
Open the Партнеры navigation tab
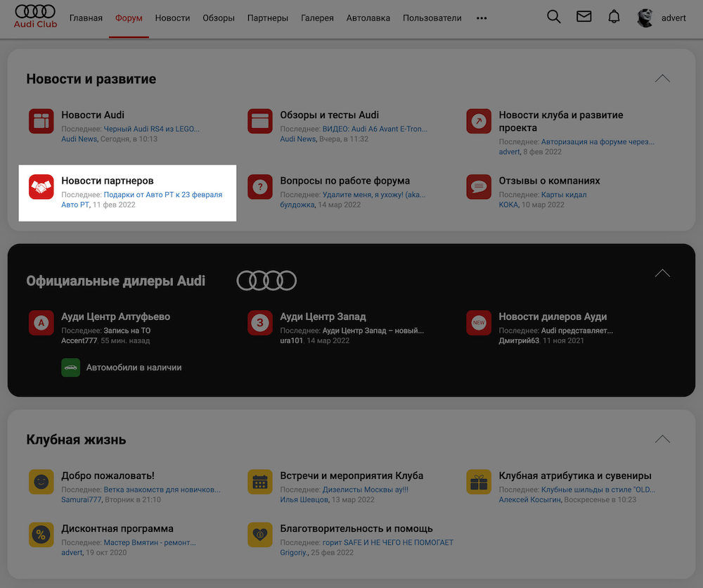268,18
